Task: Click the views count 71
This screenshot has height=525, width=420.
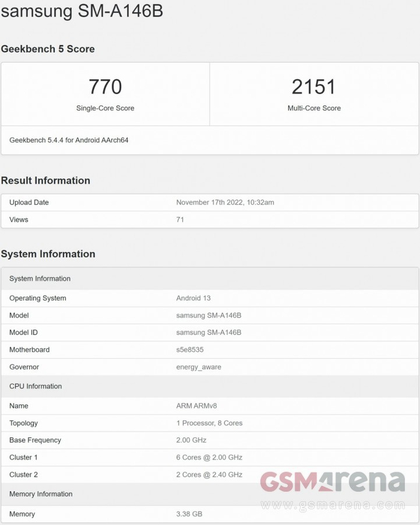Action: point(180,220)
